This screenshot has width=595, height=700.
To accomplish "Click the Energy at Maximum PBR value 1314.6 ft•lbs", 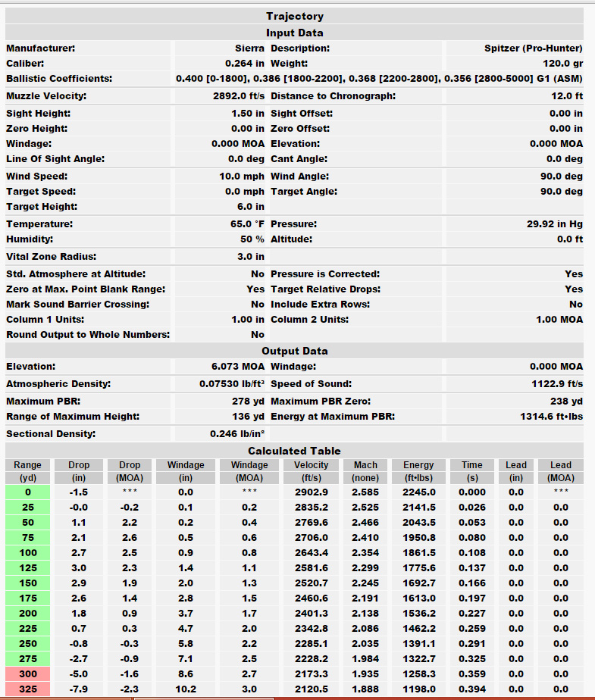I will (x=551, y=417).
